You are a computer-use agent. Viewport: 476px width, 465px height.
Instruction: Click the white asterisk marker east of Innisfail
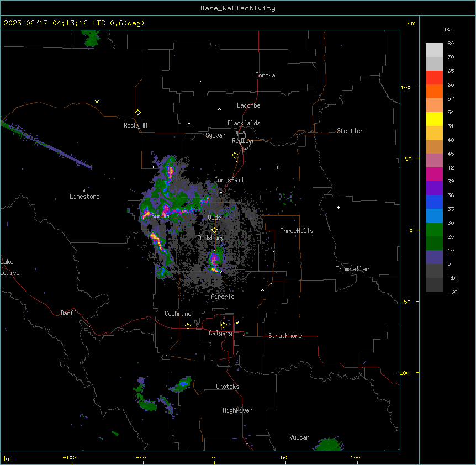click(277, 167)
